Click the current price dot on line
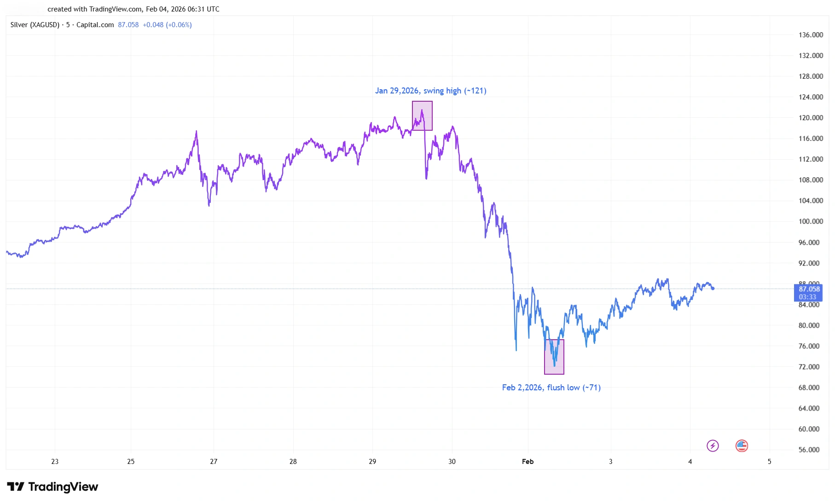The width and height of the screenshot is (835, 504). point(713,289)
